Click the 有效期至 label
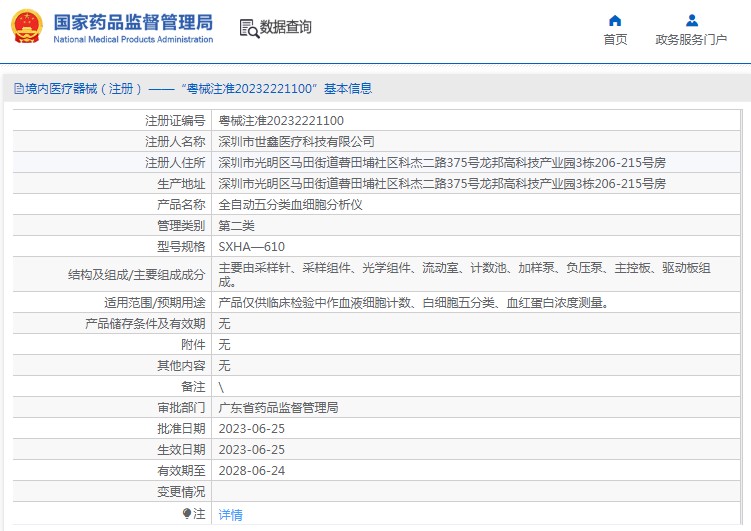This screenshot has height=531, width=751. [182, 471]
